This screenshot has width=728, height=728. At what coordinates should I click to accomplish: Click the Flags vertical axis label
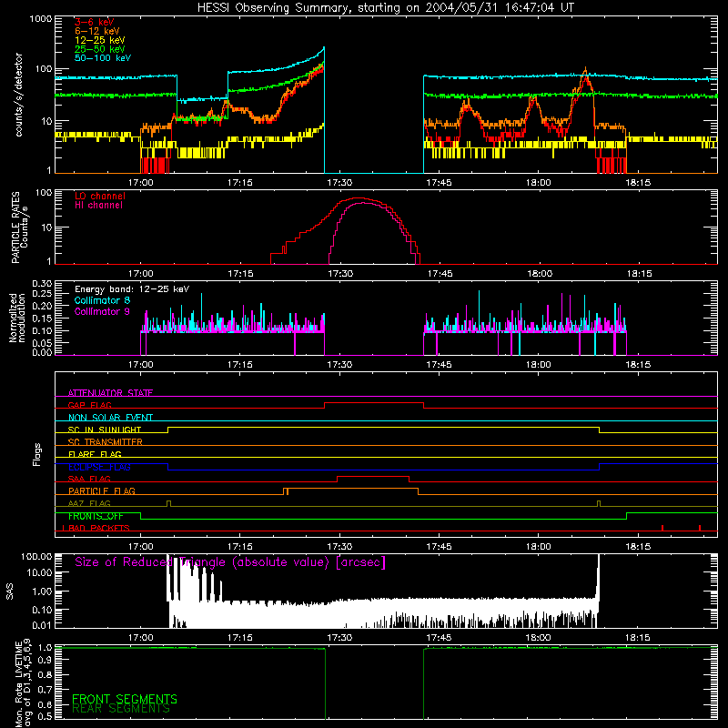[x=37, y=454]
